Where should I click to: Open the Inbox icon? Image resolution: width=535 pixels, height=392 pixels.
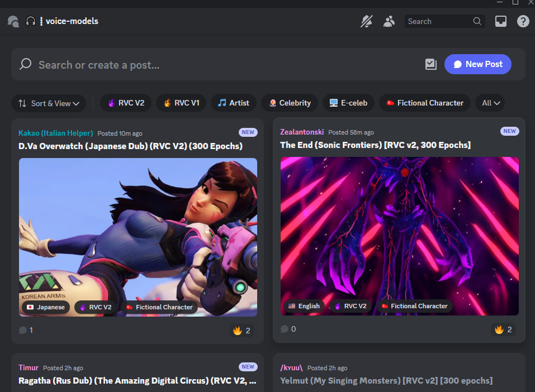500,21
